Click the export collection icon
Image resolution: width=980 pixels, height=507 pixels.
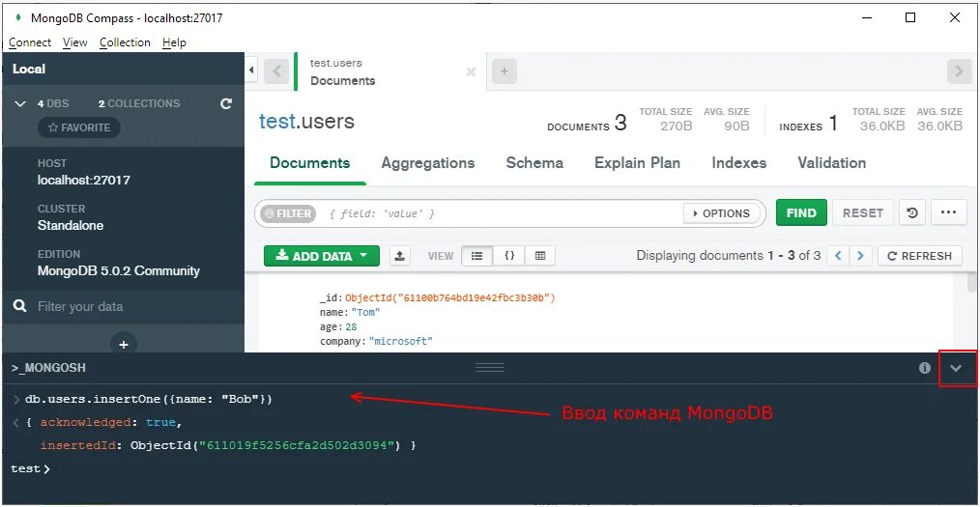click(400, 255)
